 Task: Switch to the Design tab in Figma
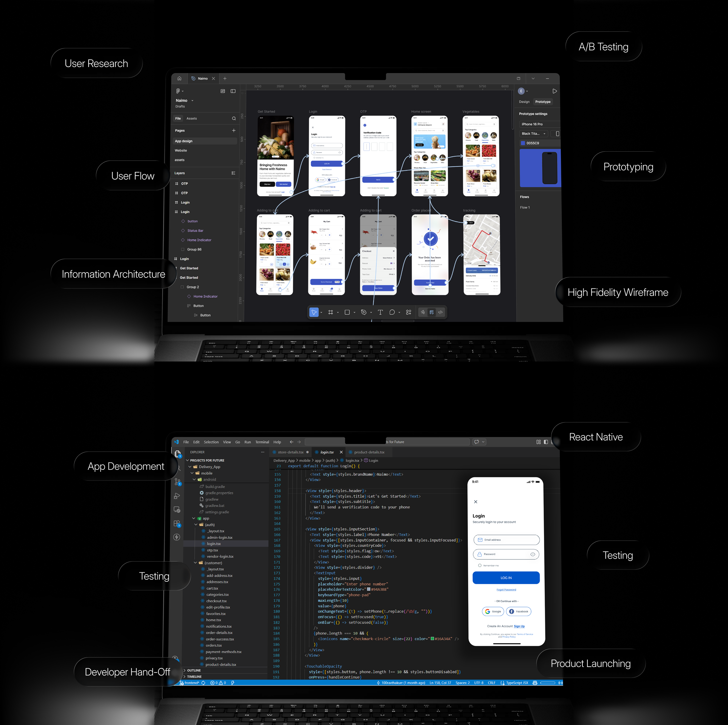click(524, 102)
